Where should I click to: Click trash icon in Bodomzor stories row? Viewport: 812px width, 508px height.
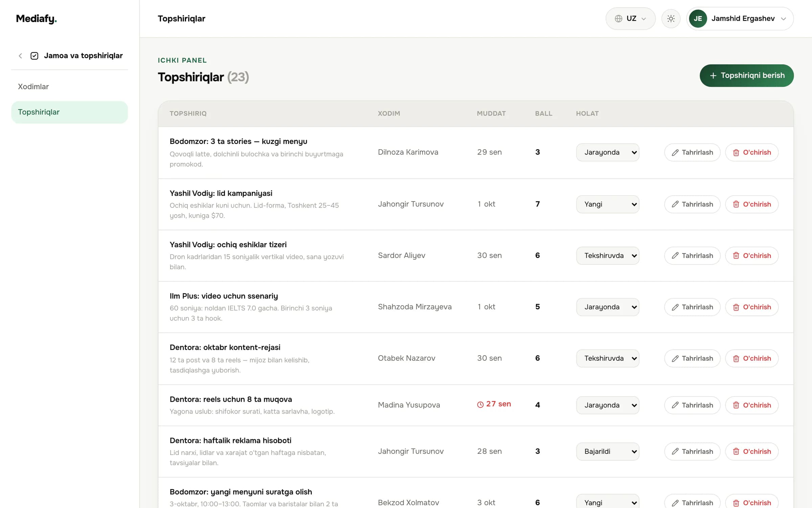736,153
